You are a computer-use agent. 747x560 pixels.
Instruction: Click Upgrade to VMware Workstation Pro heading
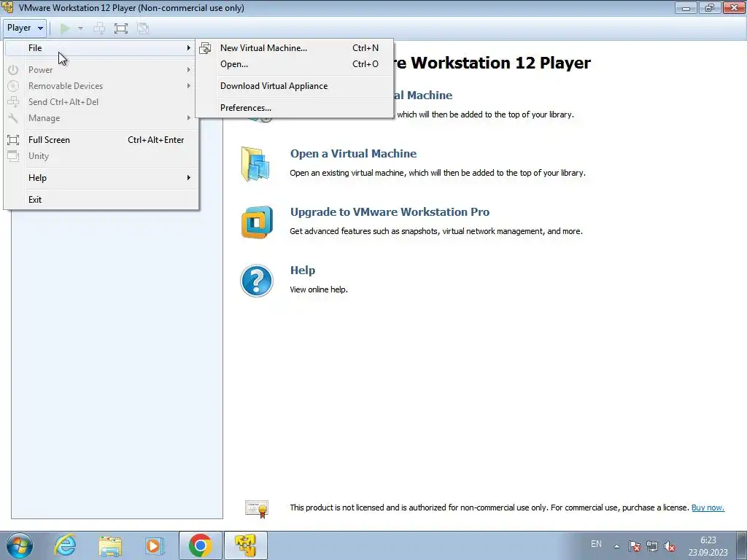pos(390,212)
